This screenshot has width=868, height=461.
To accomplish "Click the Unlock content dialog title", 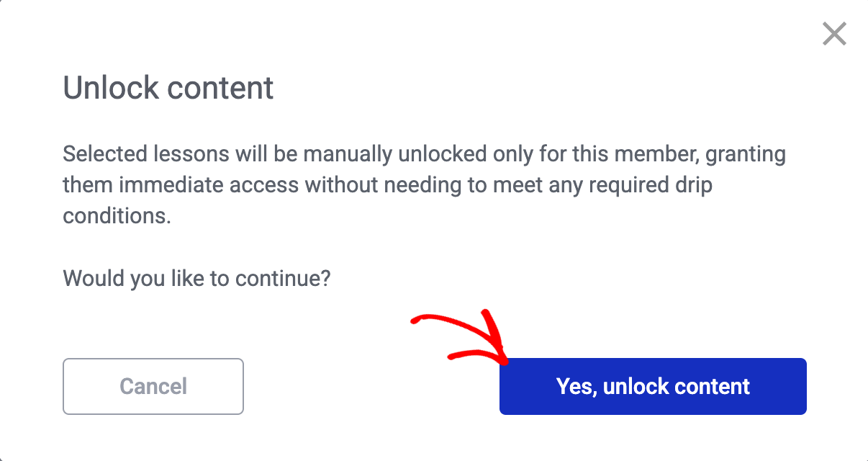I will (168, 87).
